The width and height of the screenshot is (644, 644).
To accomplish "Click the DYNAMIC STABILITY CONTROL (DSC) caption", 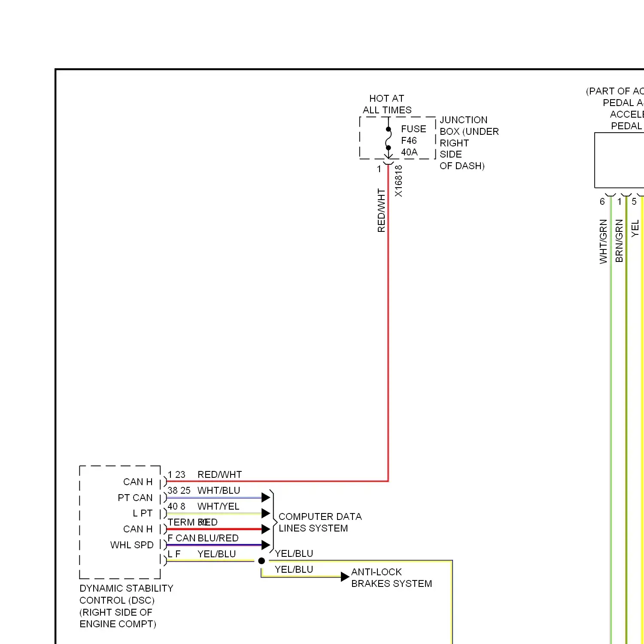I will point(126,594).
